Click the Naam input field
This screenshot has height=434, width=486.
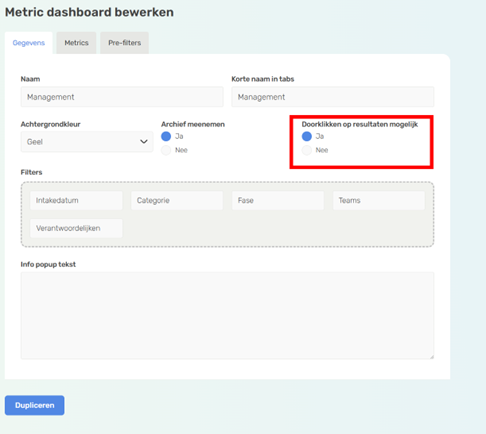click(x=122, y=97)
